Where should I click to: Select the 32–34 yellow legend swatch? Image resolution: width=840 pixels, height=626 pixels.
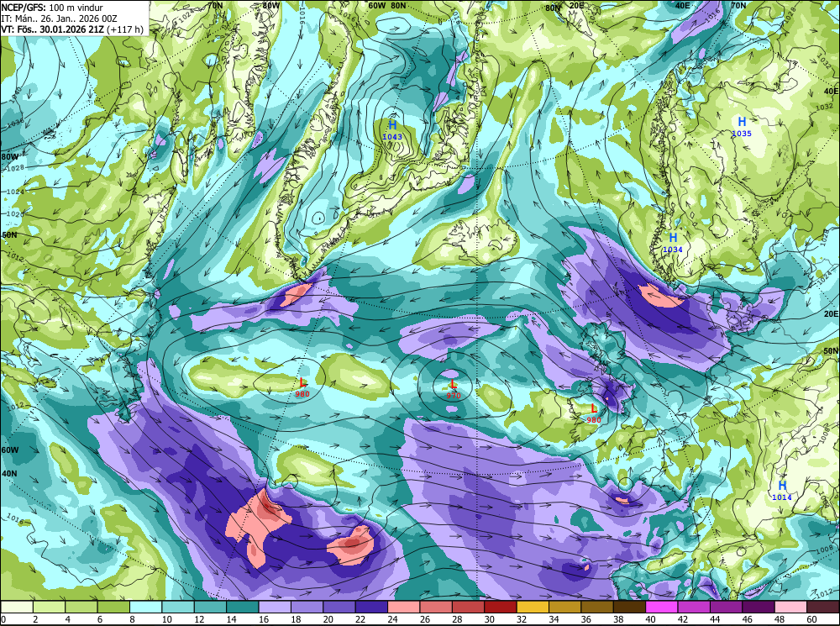pyautogui.click(x=533, y=607)
